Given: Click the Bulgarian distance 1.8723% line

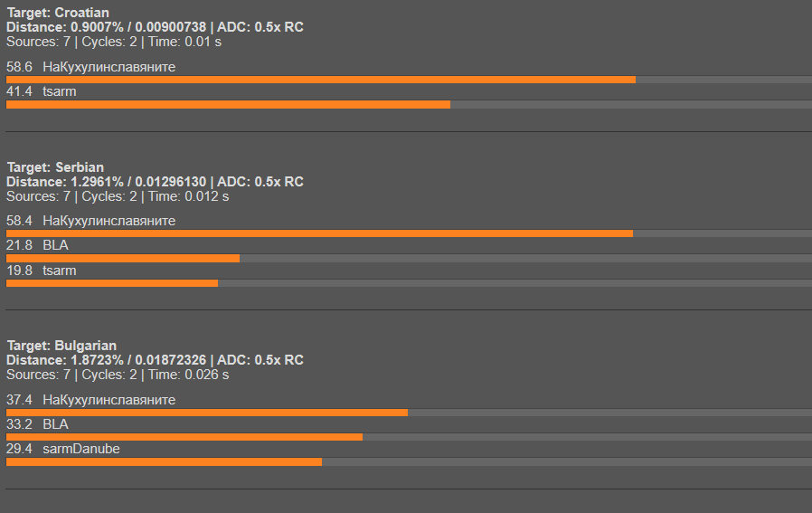Looking at the screenshot, I should [x=155, y=360].
